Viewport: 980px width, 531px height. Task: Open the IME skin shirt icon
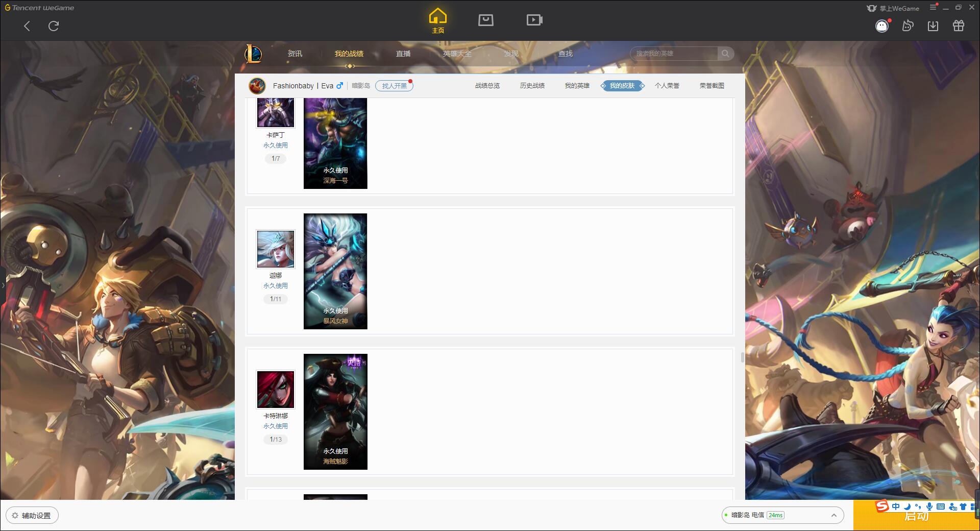963,506
